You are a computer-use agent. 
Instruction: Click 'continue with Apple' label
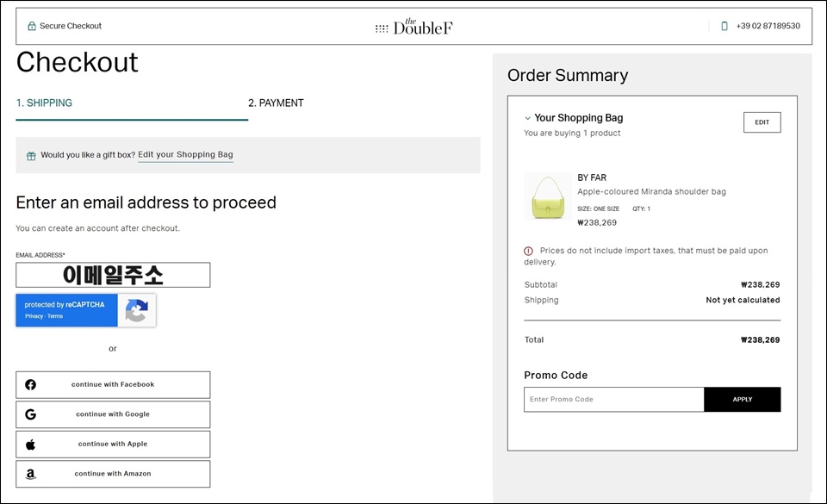[x=113, y=444]
